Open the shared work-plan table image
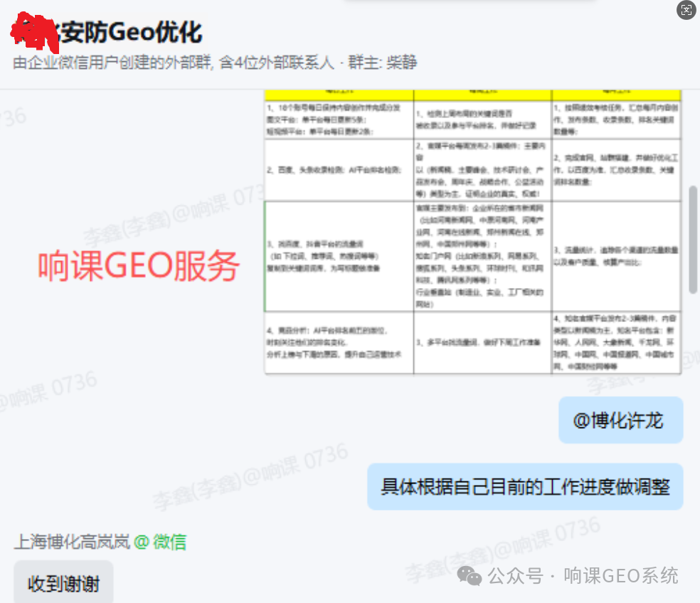 473,232
